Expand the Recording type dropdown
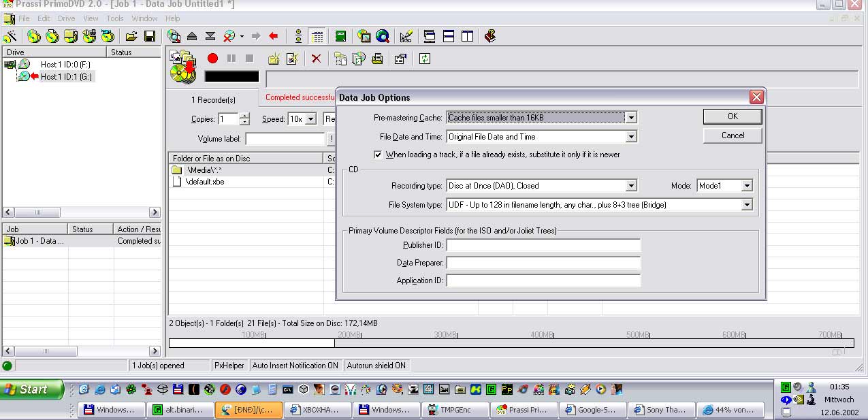The height and width of the screenshot is (420, 868). click(631, 186)
